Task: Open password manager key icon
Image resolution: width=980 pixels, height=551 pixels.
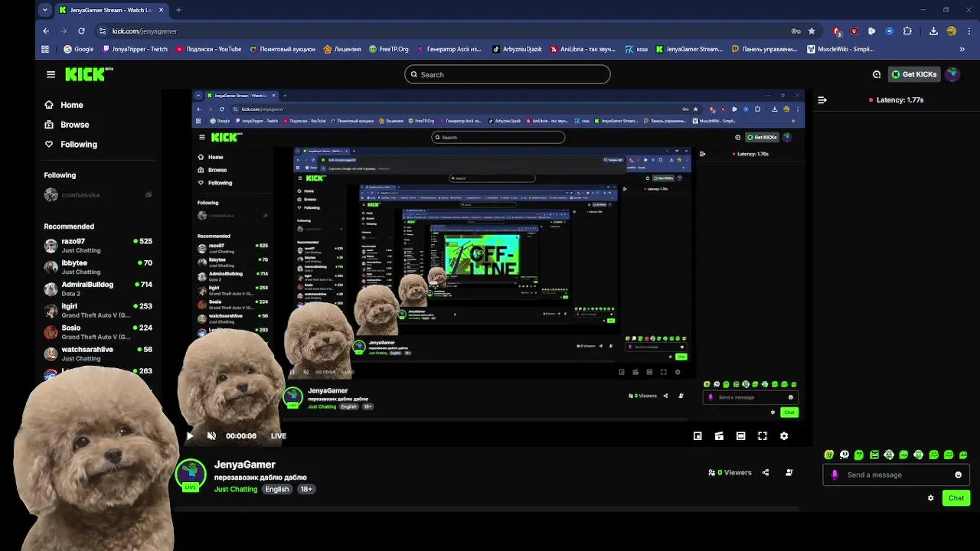Action: [x=795, y=31]
